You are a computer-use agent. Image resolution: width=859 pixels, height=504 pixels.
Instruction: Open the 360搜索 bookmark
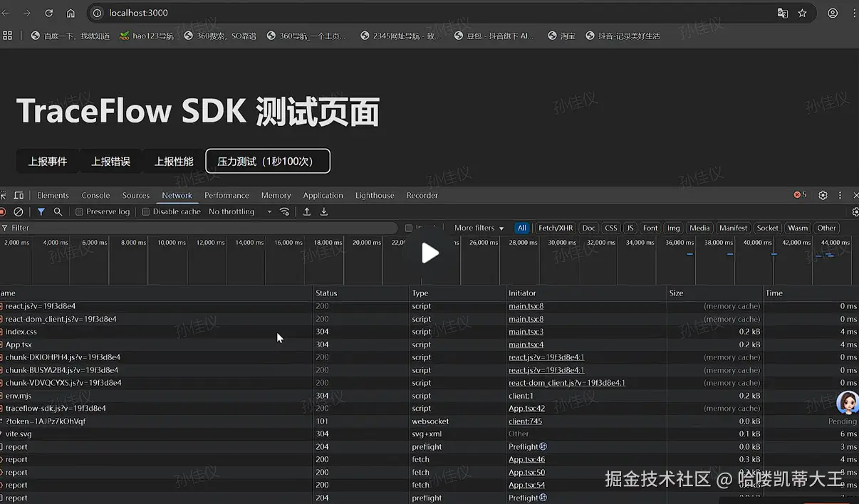(x=220, y=36)
